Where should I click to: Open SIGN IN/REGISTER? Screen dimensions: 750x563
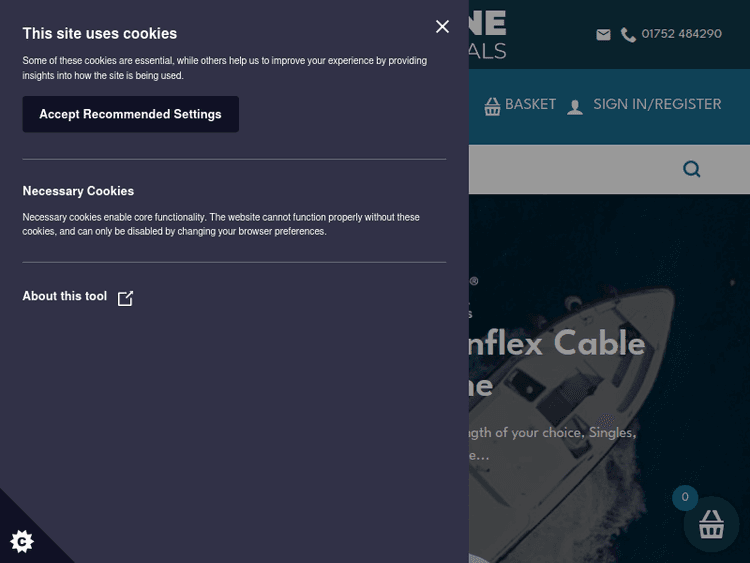coord(657,104)
